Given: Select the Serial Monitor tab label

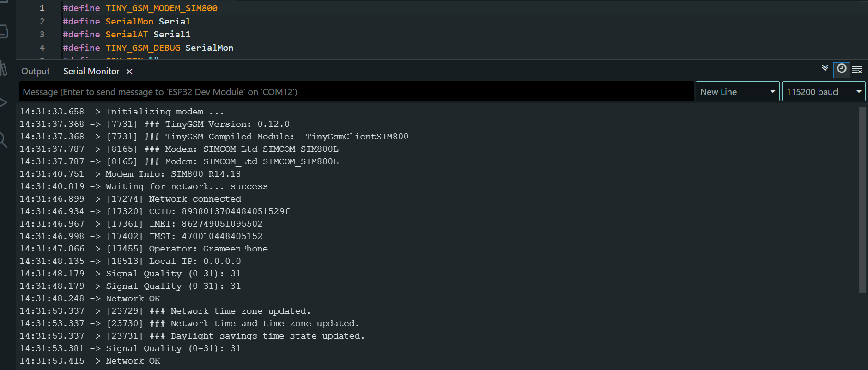Looking at the screenshot, I should [x=91, y=72].
